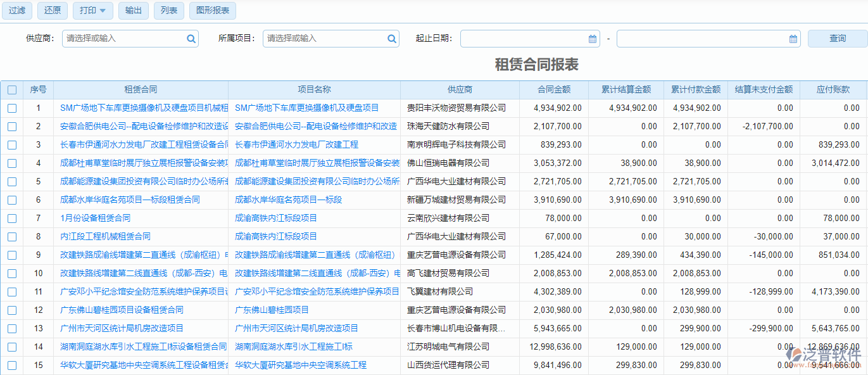Image resolution: width=868 pixels, height=375 pixels.
Task: Open the start date calendar icon
Action: [592, 38]
